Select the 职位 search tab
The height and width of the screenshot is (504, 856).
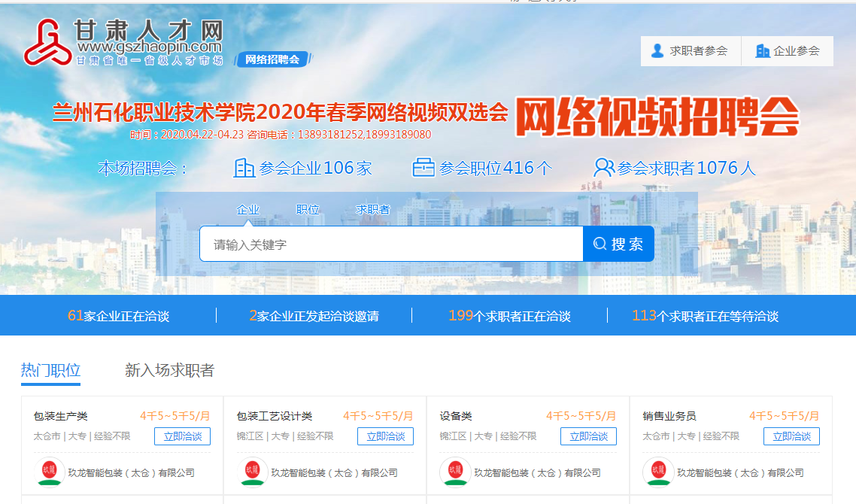coord(308,210)
